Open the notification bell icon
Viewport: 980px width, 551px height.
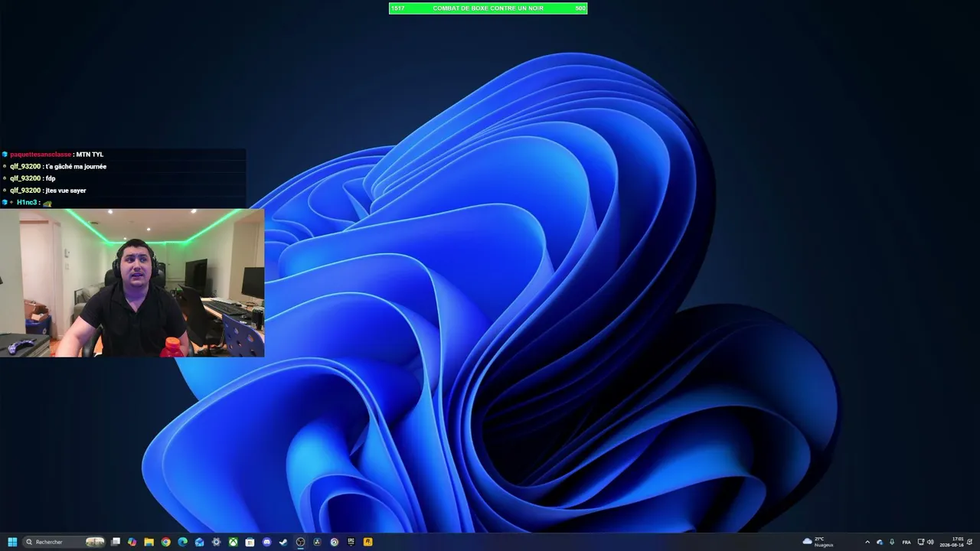click(970, 542)
